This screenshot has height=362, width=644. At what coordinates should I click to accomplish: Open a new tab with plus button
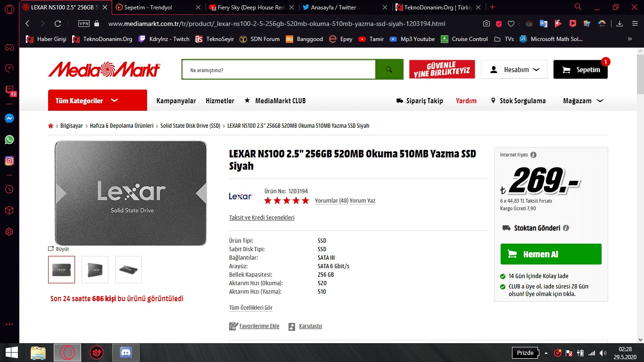493,7
